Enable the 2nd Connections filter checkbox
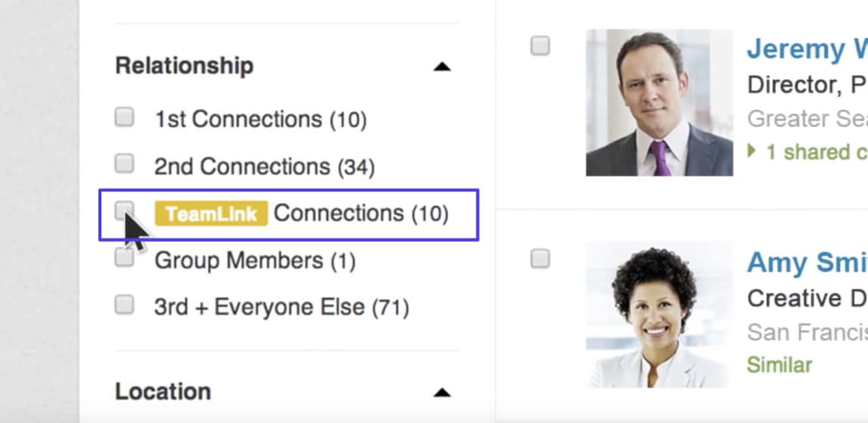868x423 pixels. click(x=124, y=164)
